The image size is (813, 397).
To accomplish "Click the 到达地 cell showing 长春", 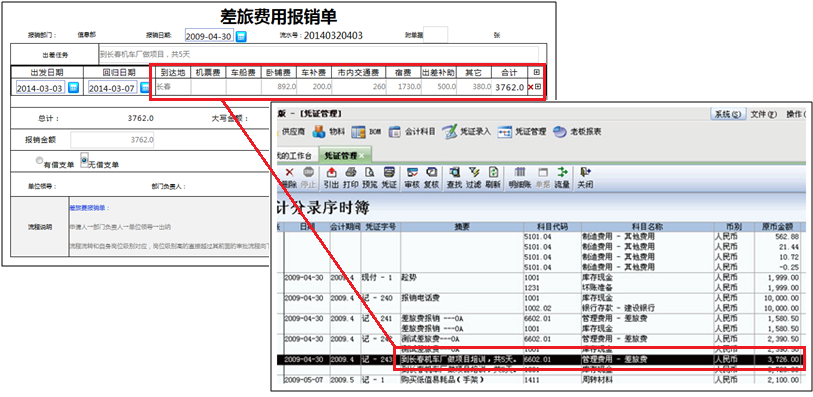I will [173, 87].
